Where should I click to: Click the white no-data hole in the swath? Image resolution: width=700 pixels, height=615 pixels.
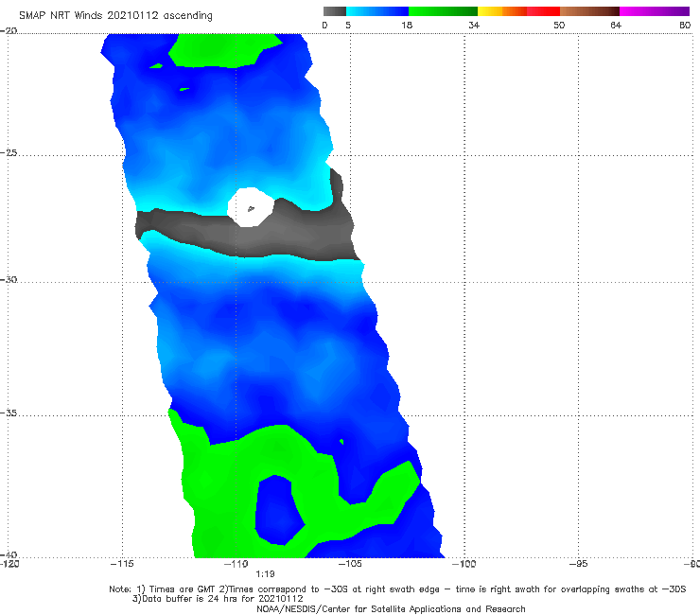click(251, 207)
